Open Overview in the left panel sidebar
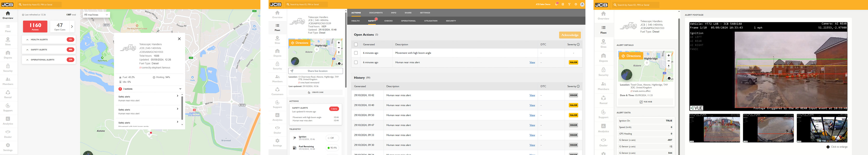Image resolution: width=868 pixels, height=155 pixels. point(8,15)
